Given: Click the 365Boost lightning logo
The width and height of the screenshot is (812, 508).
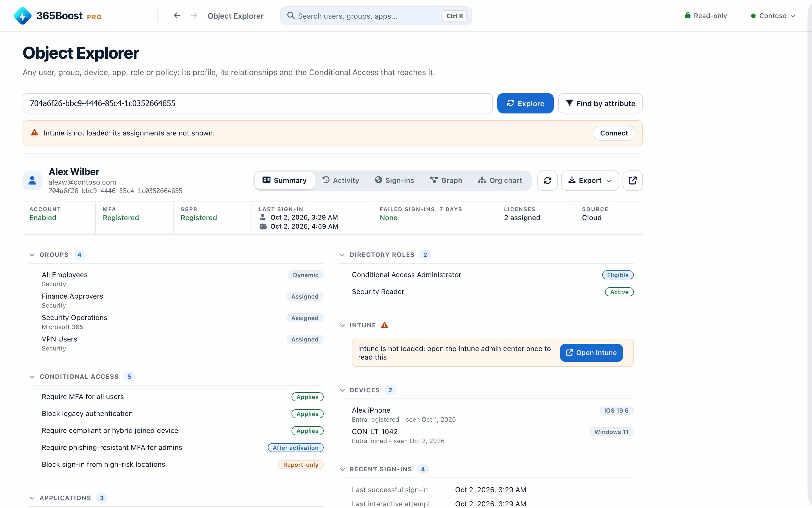Looking at the screenshot, I should click(23, 16).
